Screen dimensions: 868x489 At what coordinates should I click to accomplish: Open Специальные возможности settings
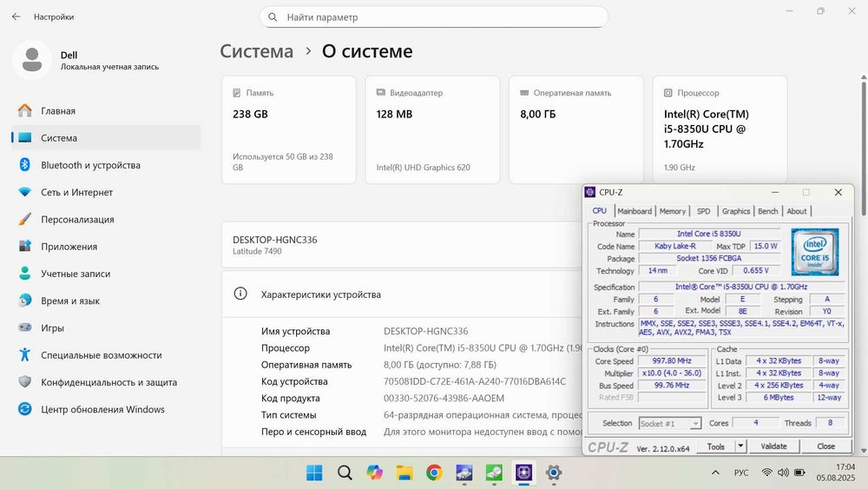click(105, 355)
